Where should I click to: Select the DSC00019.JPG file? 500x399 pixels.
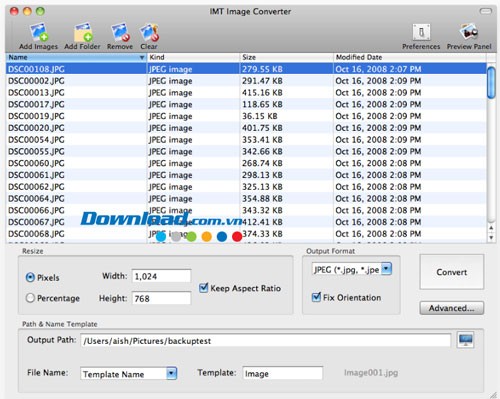(246, 116)
